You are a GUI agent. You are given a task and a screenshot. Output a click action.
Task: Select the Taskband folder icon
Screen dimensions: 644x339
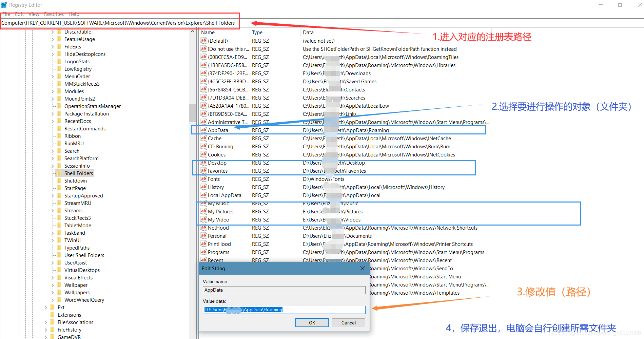(59, 233)
